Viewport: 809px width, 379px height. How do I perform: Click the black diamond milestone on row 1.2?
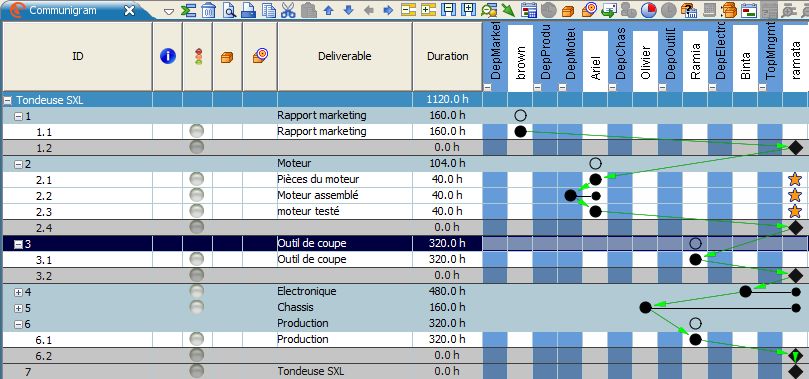pos(795,147)
